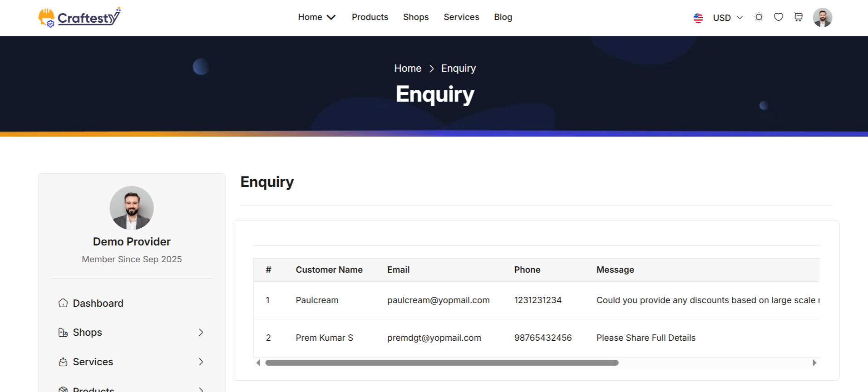The width and height of the screenshot is (868, 392).
Task: Click the US flag language icon
Action: pyautogui.click(x=698, y=18)
